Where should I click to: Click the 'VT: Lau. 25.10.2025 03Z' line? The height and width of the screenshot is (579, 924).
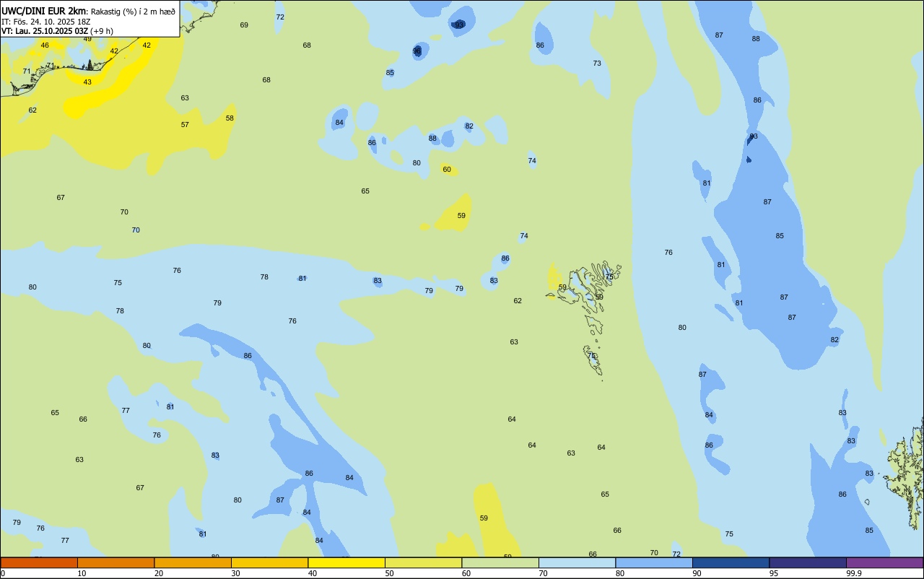[x=45, y=31]
